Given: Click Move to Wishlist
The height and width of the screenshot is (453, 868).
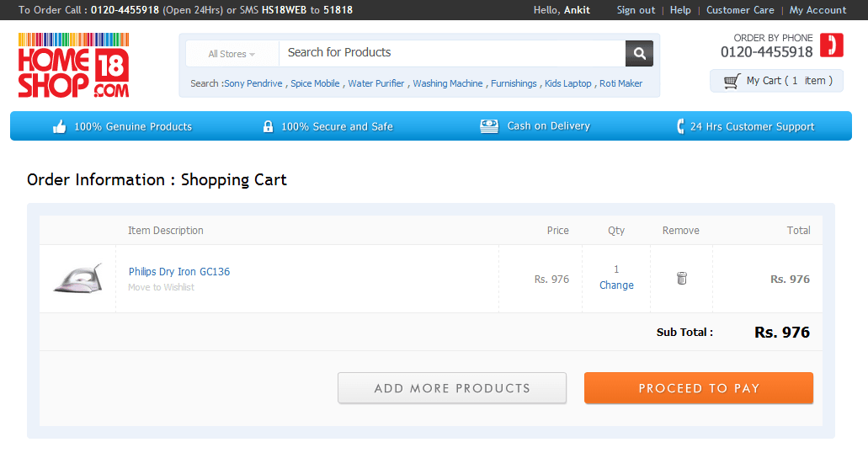Looking at the screenshot, I should click(x=161, y=287).
